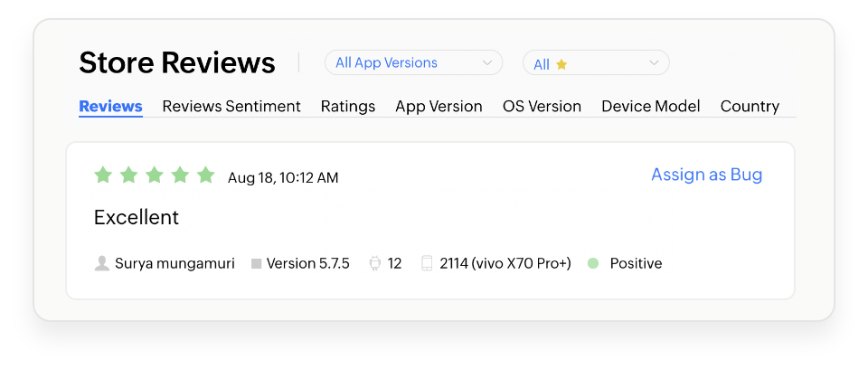Click the fifth review star
868x369 pixels.
coord(206,175)
